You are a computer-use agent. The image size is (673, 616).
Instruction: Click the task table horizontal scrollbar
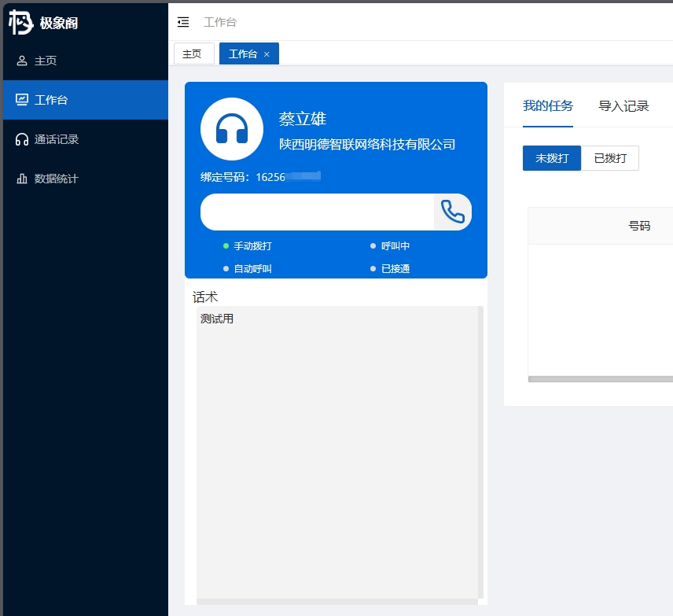tap(599, 379)
